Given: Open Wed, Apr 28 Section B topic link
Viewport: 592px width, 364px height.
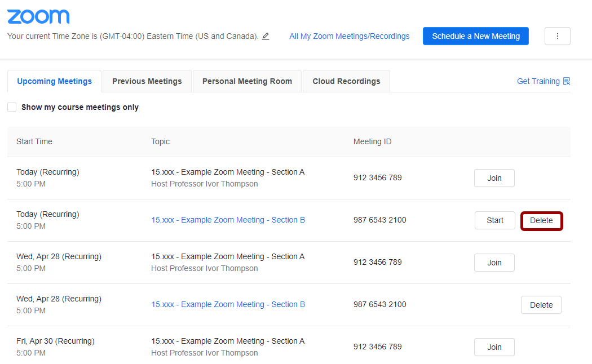Looking at the screenshot, I should 228,304.
